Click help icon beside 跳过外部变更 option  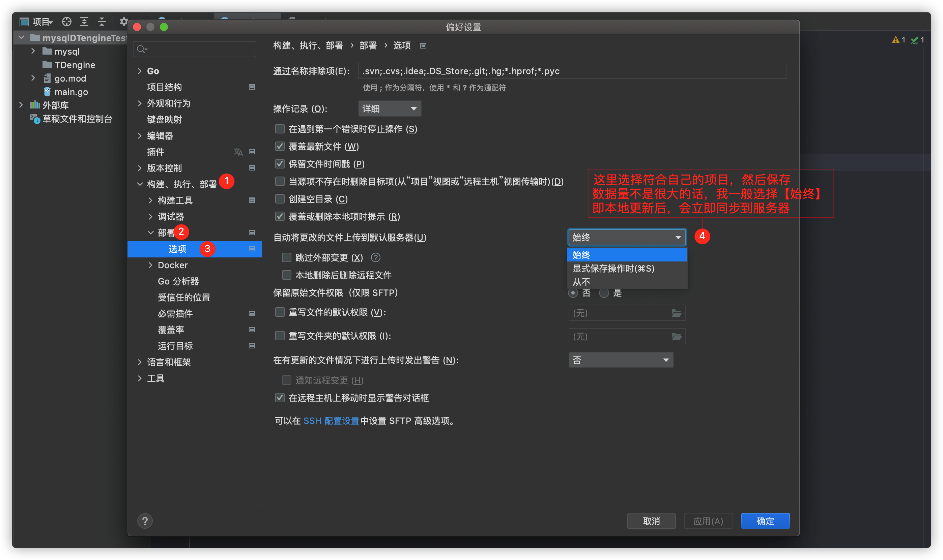(375, 258)
